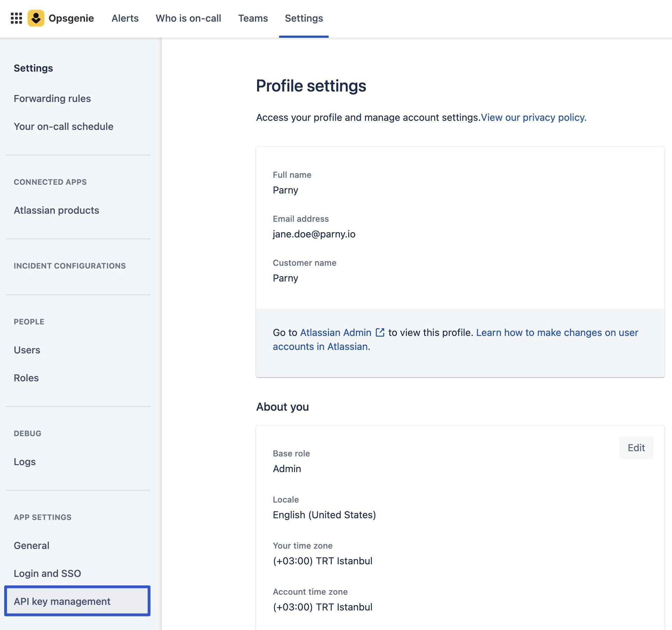The width and height of the screenshot is (672, 630).
Task: Go to Who is on-call
Action: 188,18
